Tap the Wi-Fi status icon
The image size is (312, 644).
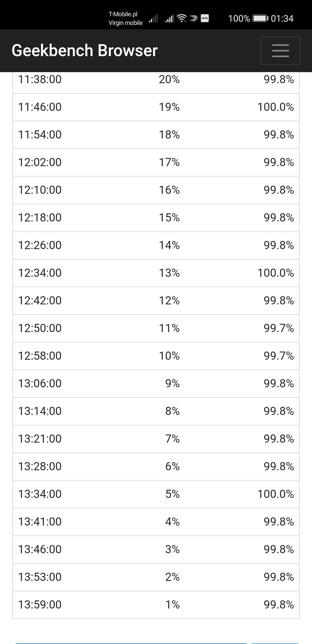(x=182, y=18)
